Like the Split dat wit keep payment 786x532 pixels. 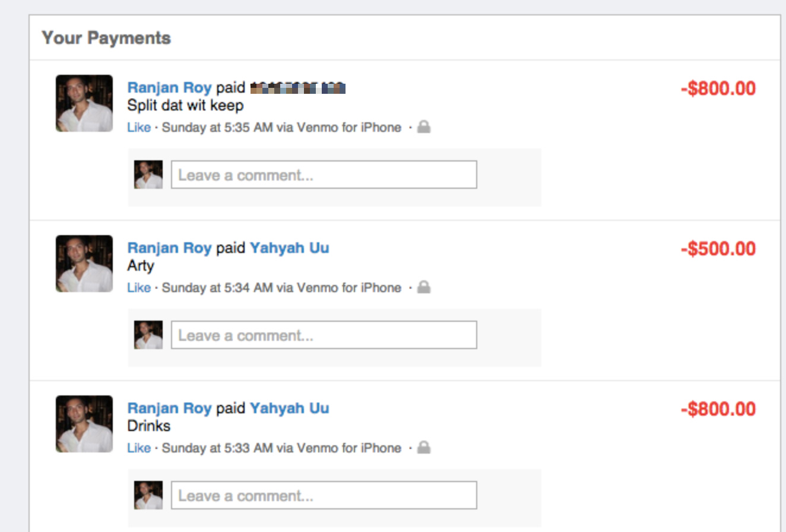pyautogui.click(x=139, y=127)
